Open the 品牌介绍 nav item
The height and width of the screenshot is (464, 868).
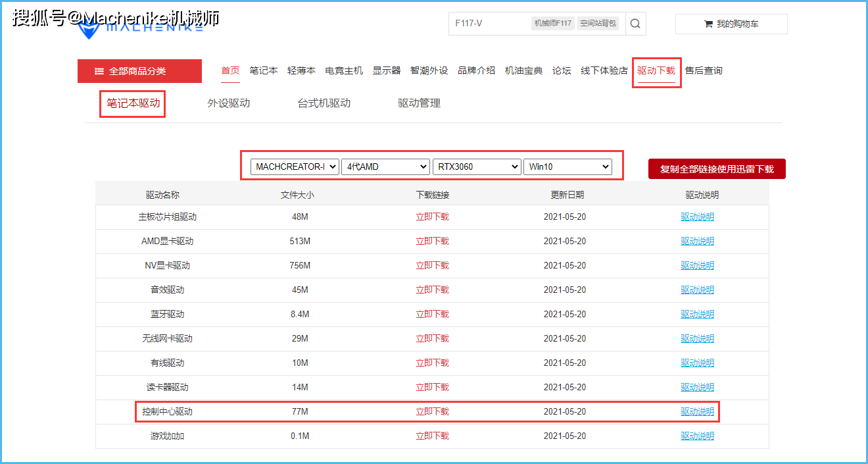[477, 70]
